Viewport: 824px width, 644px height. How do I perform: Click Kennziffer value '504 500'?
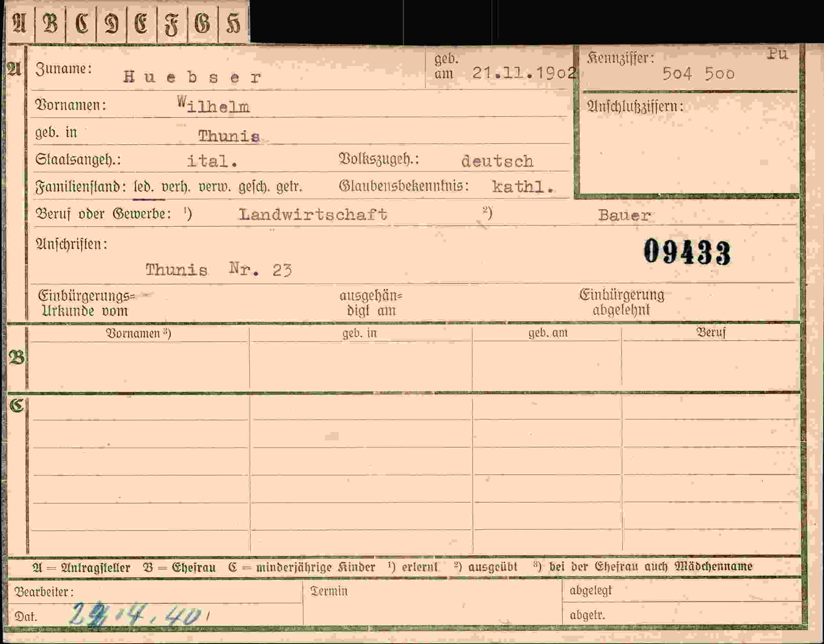[x=699, y=74]
